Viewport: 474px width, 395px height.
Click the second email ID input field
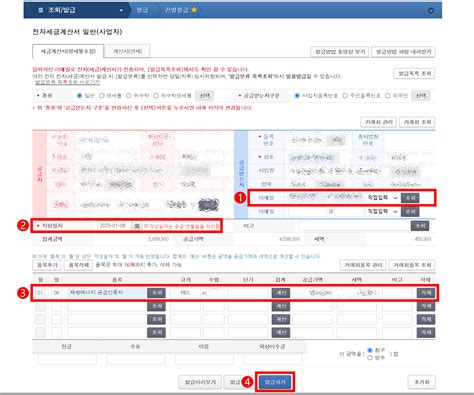[308, 211]
